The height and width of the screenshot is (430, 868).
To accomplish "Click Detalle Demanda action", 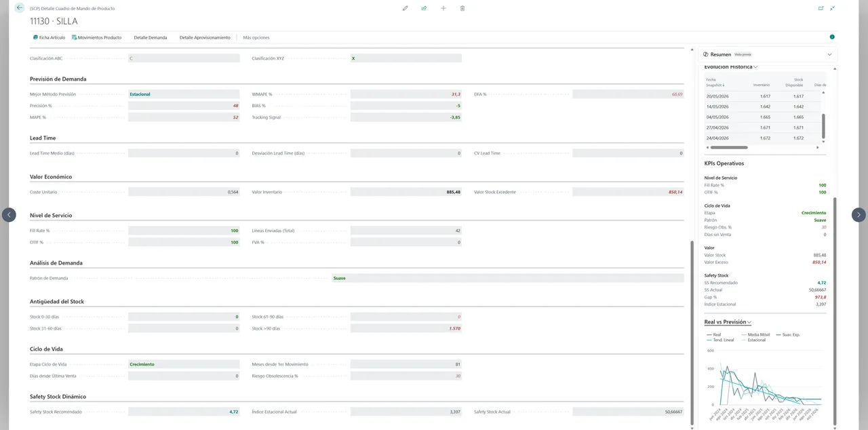I will tap(151, 37).
